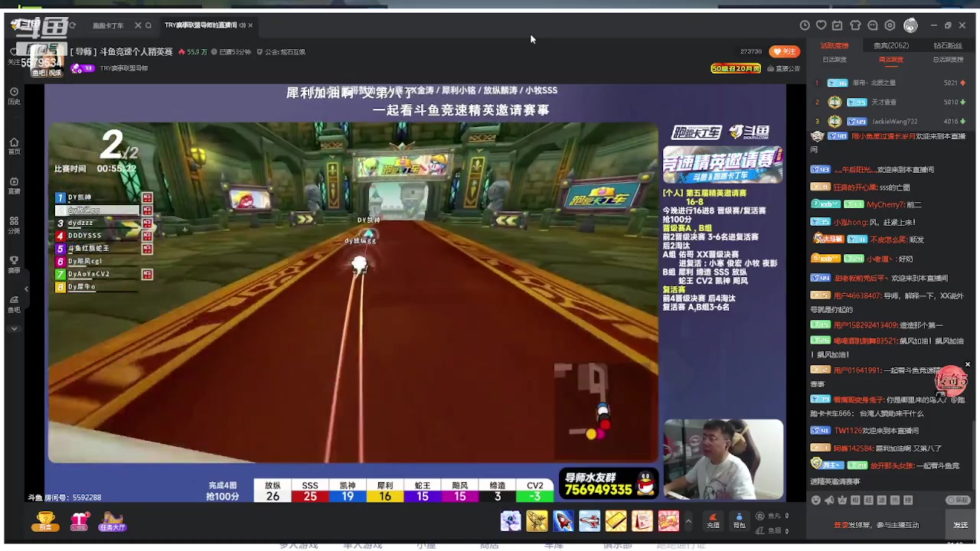Select 日活跃度 sub-tab

(835, 60)
